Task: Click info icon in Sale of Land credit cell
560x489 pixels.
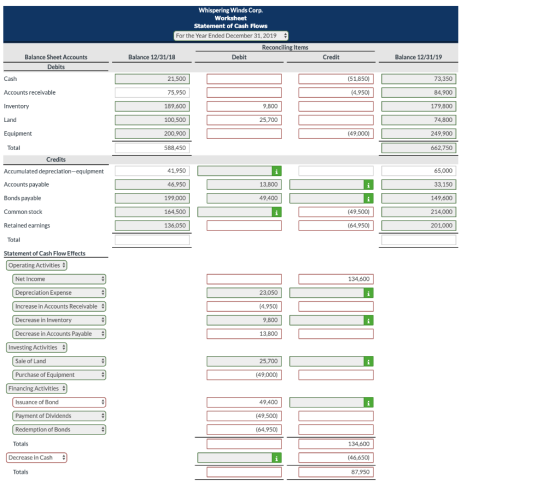Action: pyautogui.click(x=369, y=361)
